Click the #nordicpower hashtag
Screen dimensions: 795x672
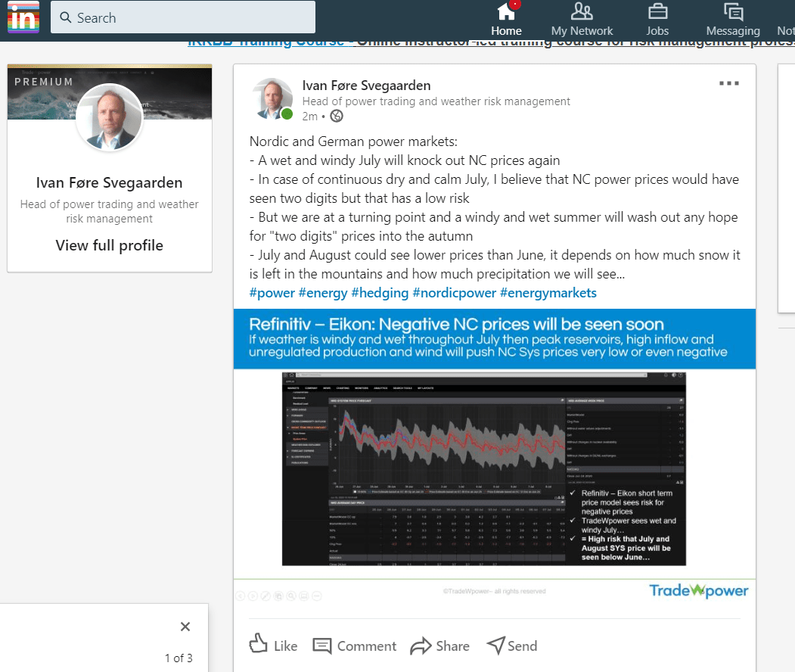click(455, 293)
